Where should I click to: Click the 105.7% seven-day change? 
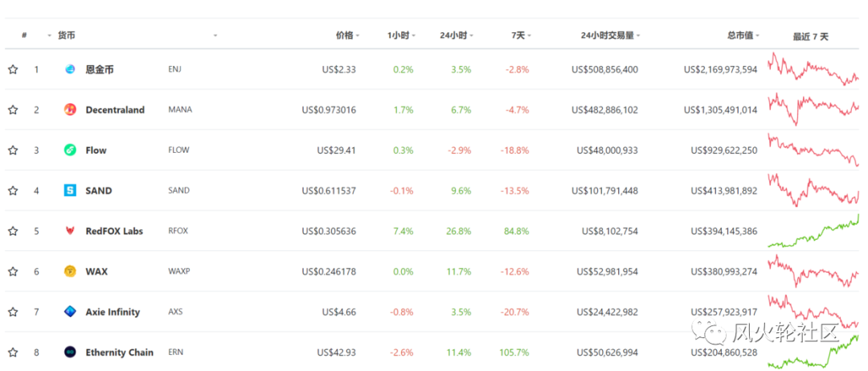(514, 352)
